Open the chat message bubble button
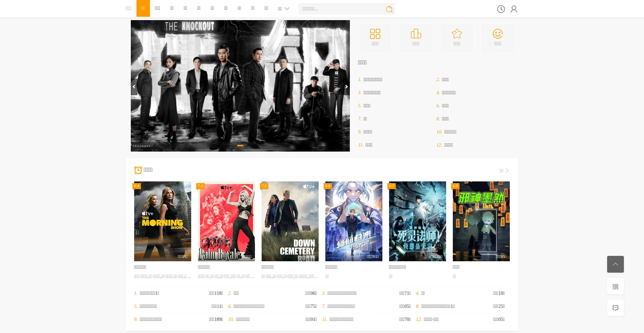644x333 pixels. (615, 308)
